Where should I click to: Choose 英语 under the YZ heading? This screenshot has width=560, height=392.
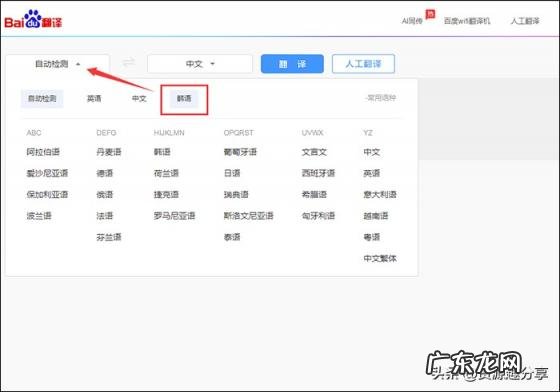pyautogui.click(x=372, y=174)
